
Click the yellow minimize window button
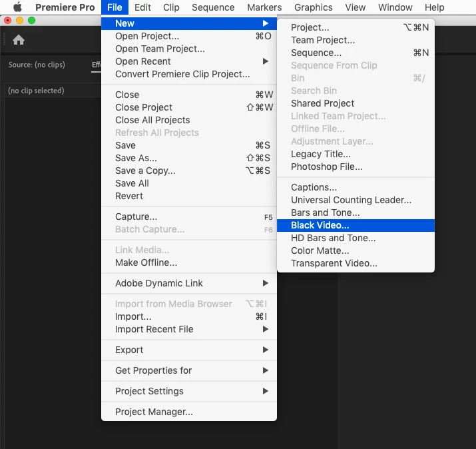pos(20,21)
